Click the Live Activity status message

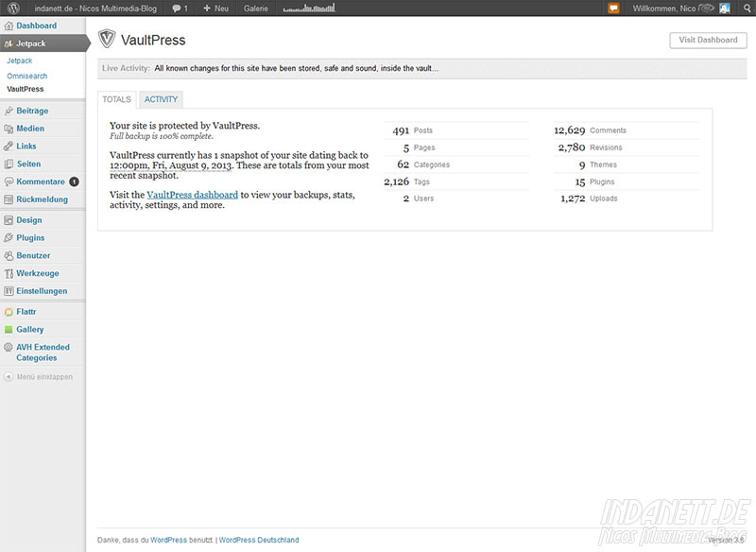(297, 68)
